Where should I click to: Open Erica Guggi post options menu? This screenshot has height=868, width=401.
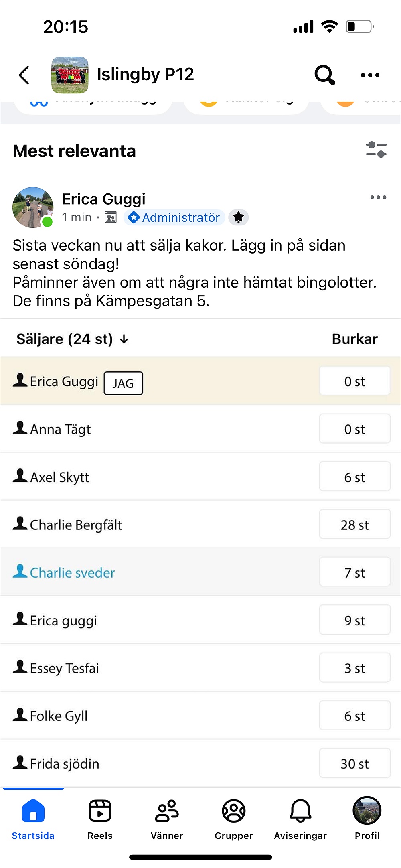click(x=378, y=197)
